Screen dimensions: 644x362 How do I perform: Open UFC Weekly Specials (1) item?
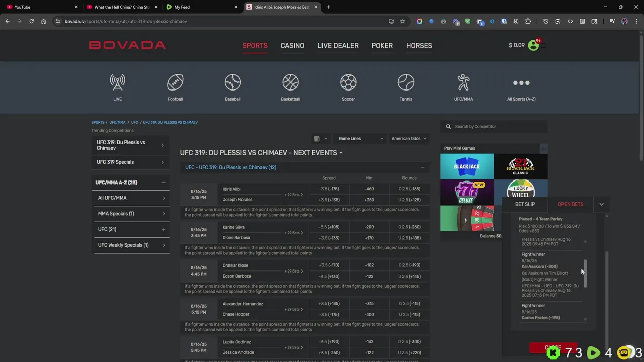(130, 245)
